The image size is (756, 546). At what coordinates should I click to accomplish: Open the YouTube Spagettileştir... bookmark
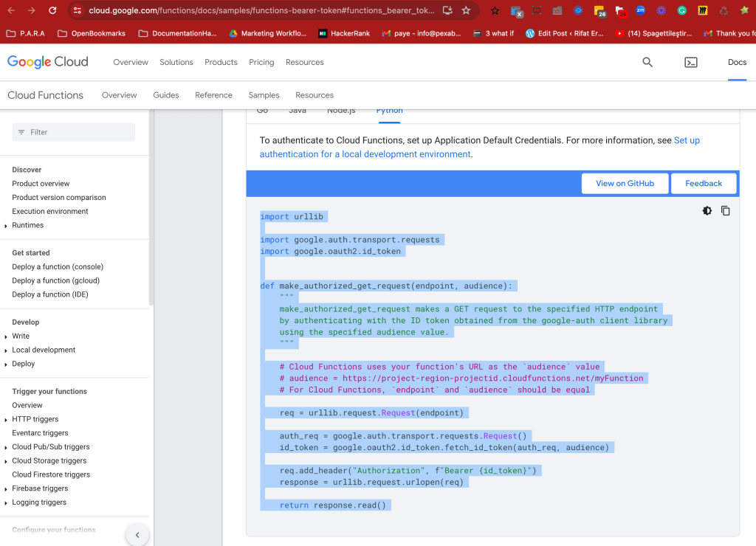pyautogui.click(x=653, y=33)
